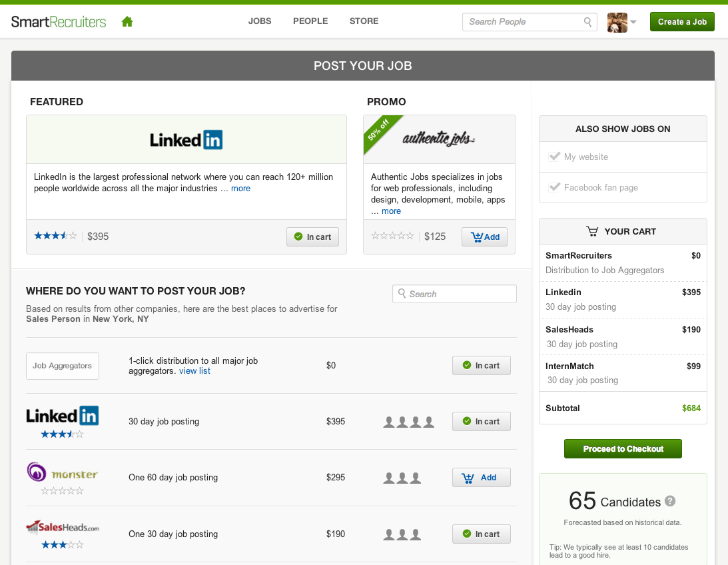This screenshot has width=728, height=565.
Task: Click the $684 subtotal amount
Action: tap(691, 408)
